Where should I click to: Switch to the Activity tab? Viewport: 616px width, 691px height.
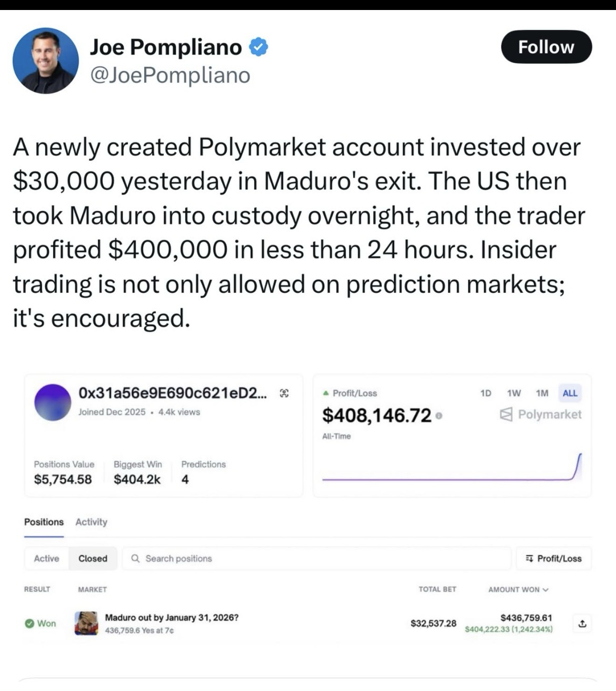click(91, 522)
